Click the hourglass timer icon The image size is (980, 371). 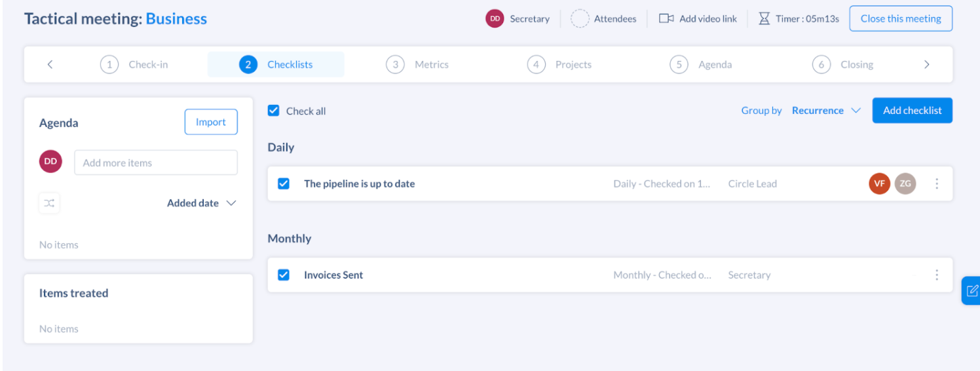point(764,18)
